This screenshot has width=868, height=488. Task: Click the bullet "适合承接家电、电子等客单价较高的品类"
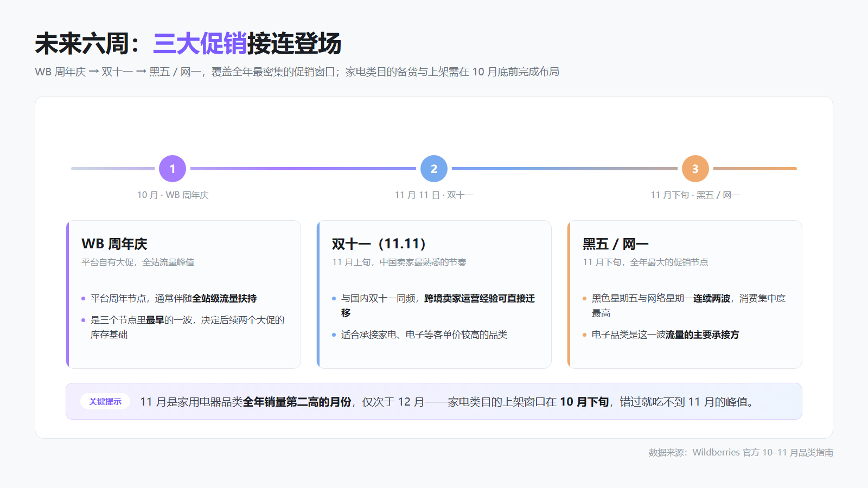[x=424, y=335]
